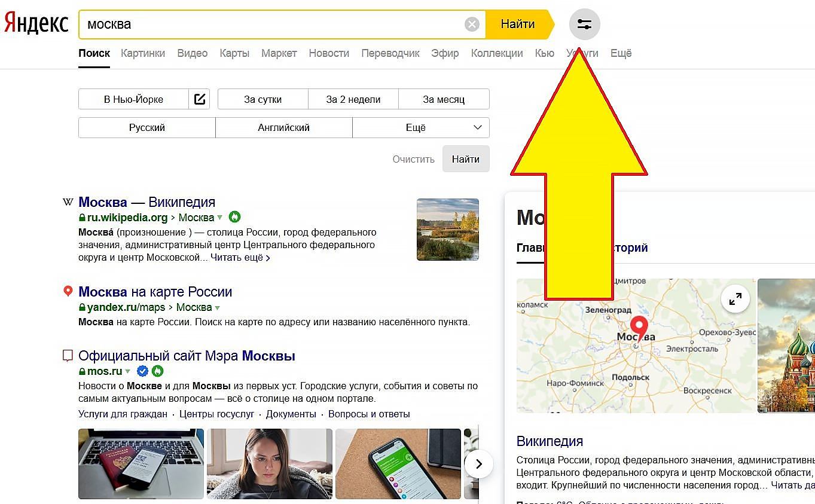Click the mos.ru site favicon icon
The width and height of the screenshot is (815, 504).
68,356
